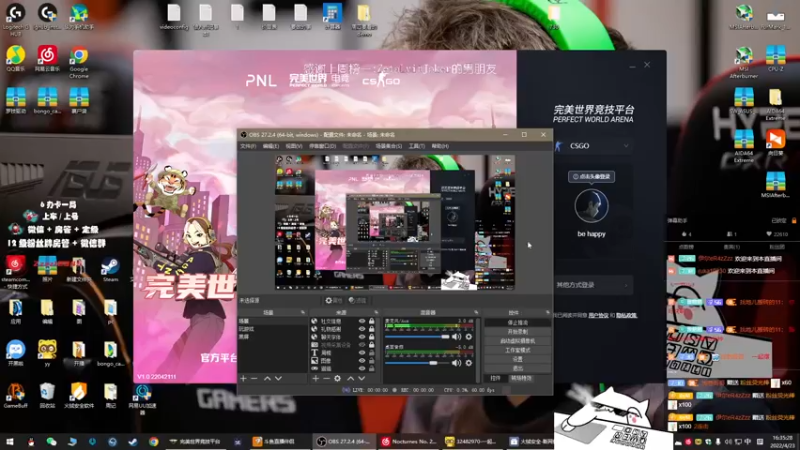The image size is (800, 450).
Task: Open the 场景集合(S) menu in OBS
Action: point(389,146)
